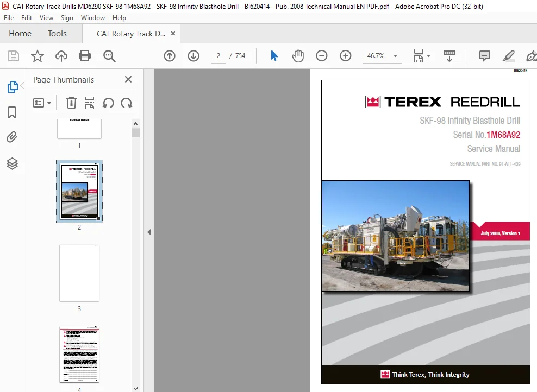The image size is (537, 392).
Task: Go to next page arrow
Action: (x=193, y=56)
